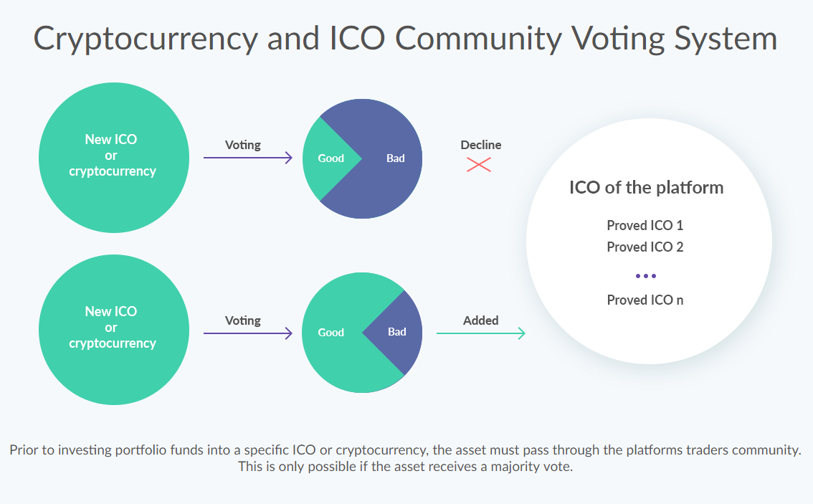Screen dimensions: 813x504
Task: Click the ICO of the platform heading
Action: coord(646,188)
